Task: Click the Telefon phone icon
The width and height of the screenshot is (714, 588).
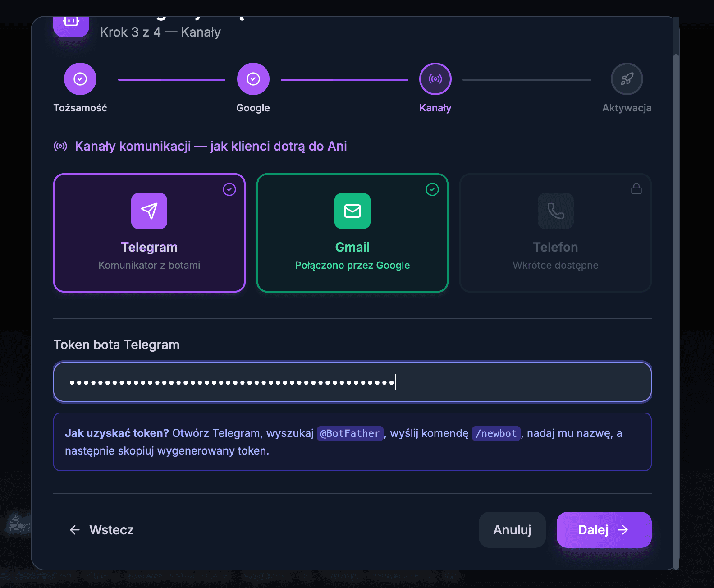Action: coord(556,211)
